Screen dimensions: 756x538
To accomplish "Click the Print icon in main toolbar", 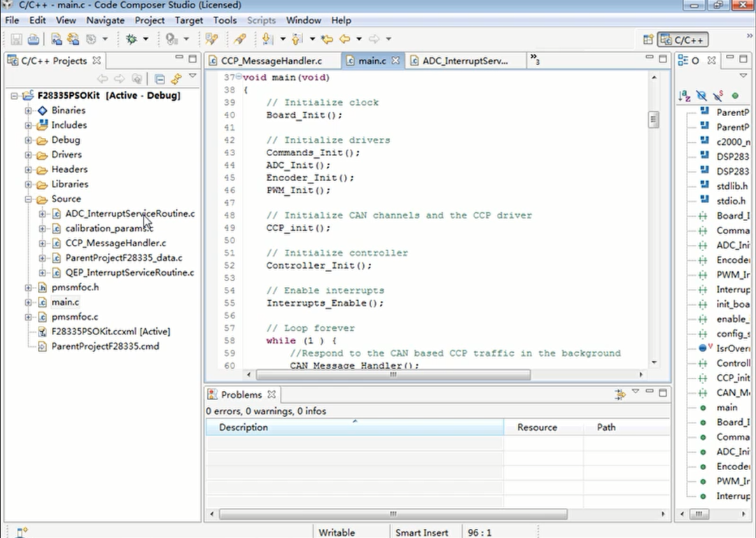I will tap(34, 39).
